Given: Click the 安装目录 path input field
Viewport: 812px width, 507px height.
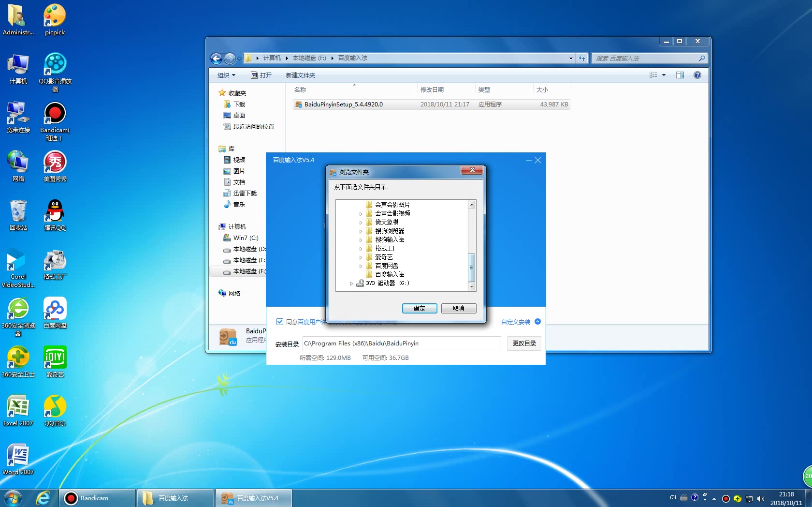Looking at the screenshot, I should tap(401, 343).
